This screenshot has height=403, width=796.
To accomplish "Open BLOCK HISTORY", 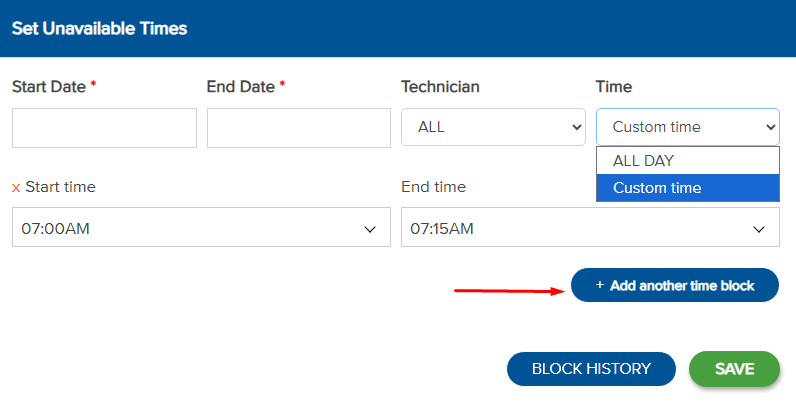I will point(591,369).
